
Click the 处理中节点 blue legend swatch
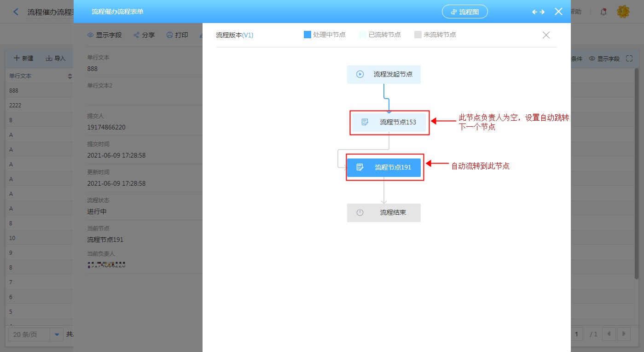tap(307, 35)
